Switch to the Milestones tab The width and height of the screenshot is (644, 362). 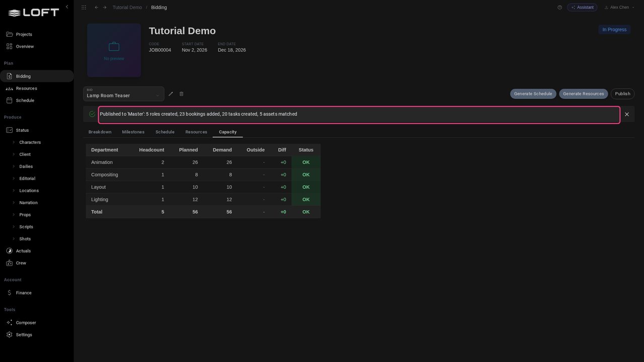pos(133,132)
